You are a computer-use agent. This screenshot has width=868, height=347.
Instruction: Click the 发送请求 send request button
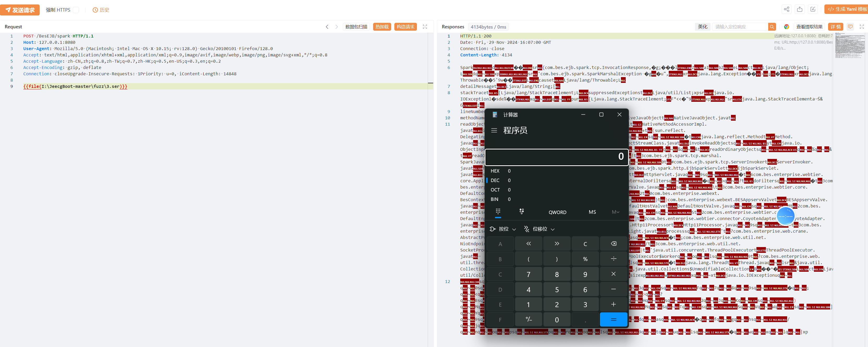[x=20, y=10]
